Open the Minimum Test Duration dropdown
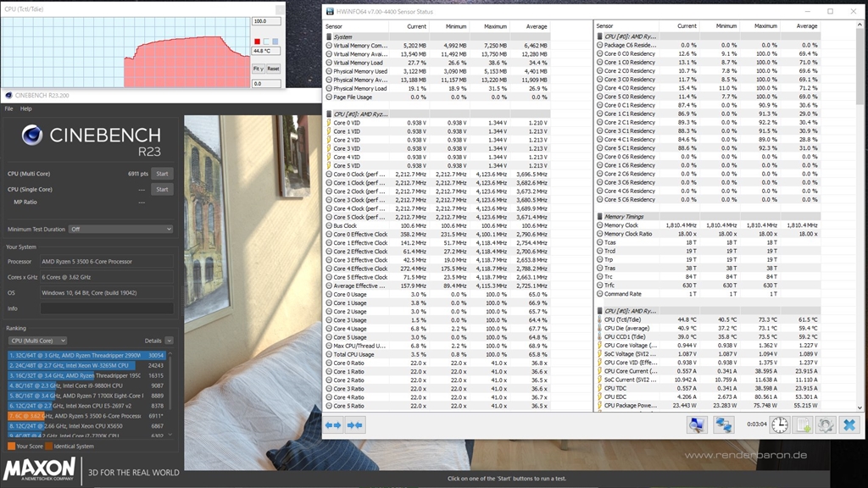Screen dimensions: 868x488 point(120,229)
